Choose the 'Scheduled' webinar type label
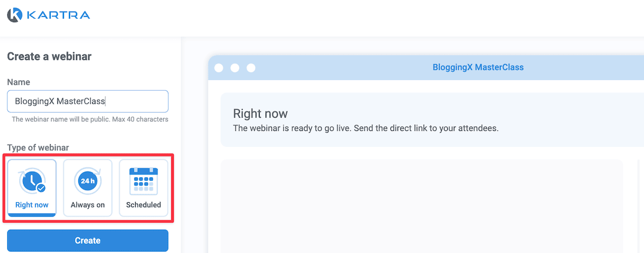Viewport: 644px width, 253px height. (143, 204)
